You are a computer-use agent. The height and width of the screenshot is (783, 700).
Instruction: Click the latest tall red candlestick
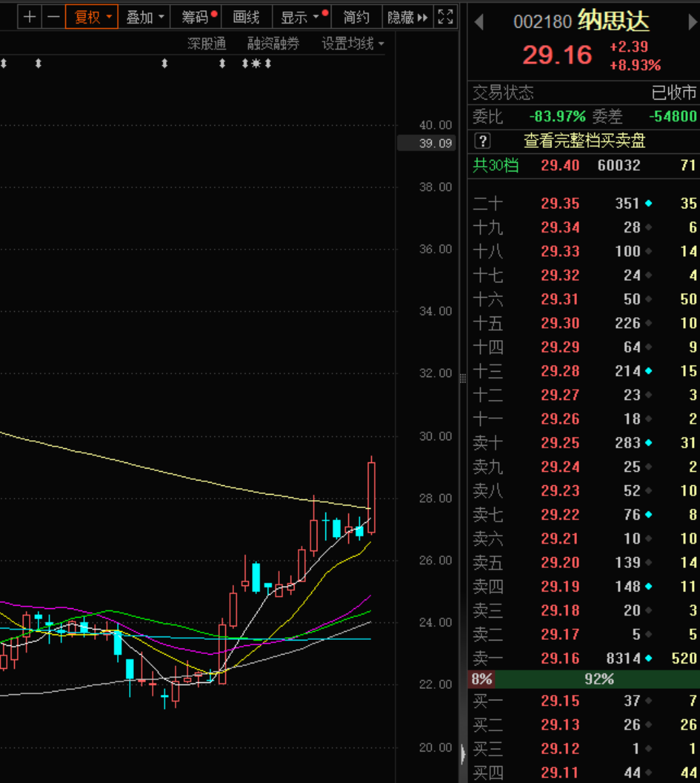click(371, 497)
